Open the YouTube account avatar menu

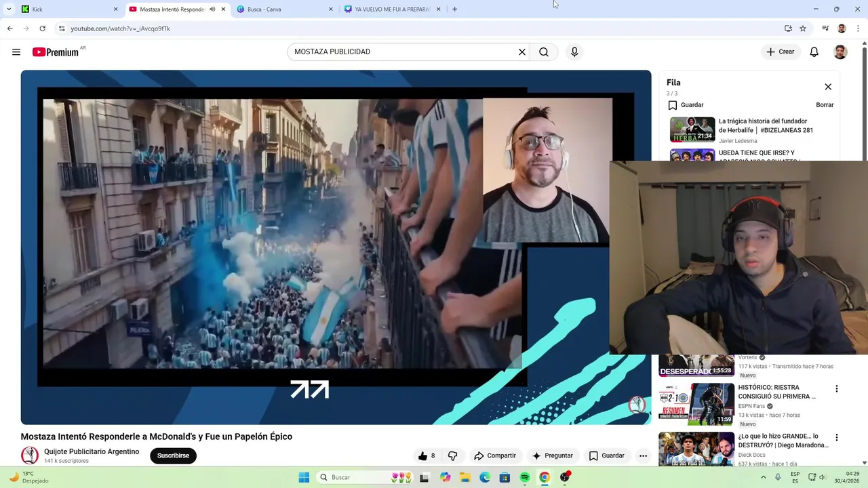tap(840, 52)
